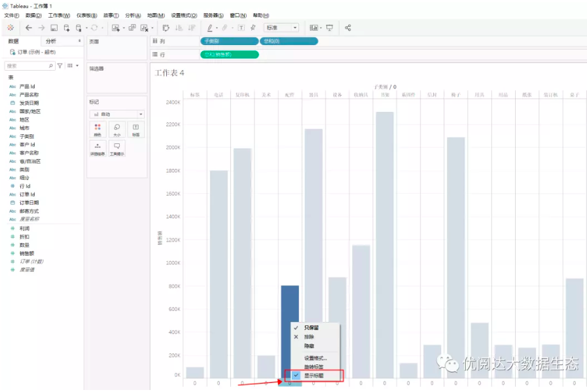Switch to the 分析 side pane tab
This screenshot has width=587, height=392.
[51, 41]
